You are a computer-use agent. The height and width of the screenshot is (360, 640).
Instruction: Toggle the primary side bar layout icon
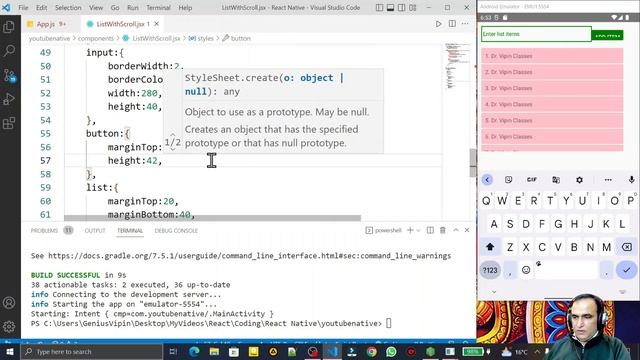(379, 7)
